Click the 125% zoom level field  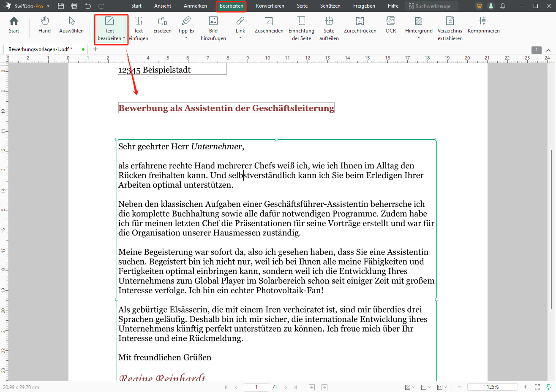pos(493,387)
